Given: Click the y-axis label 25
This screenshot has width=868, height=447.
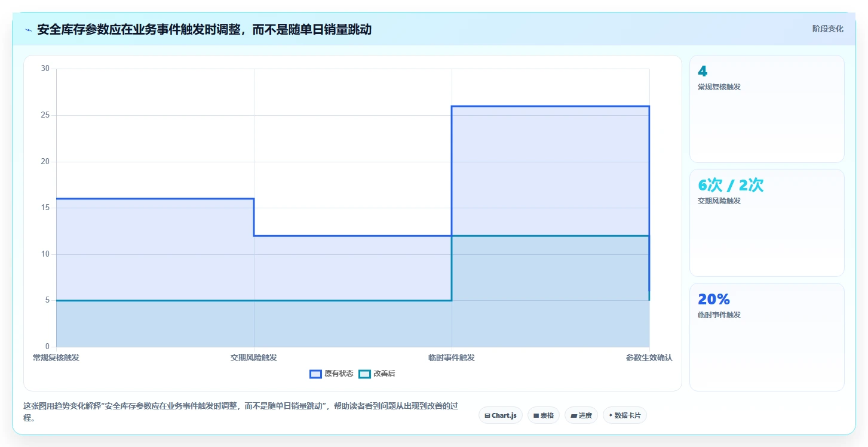Looking at the screenshot, I should click(45, 115).
